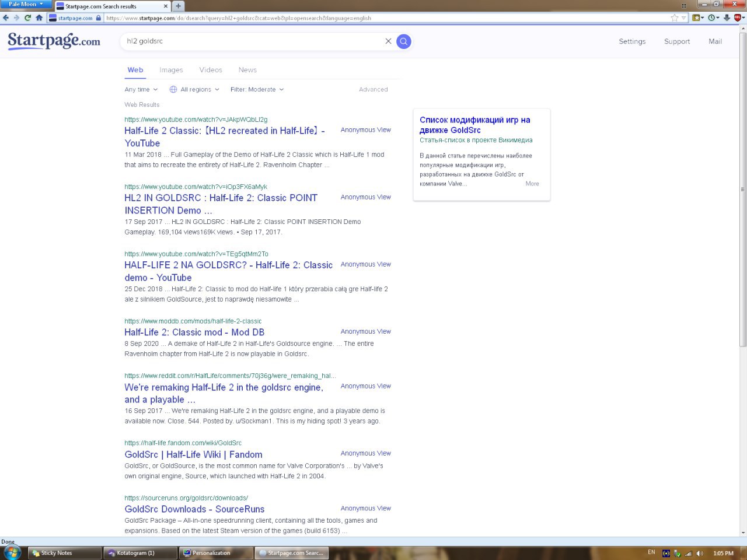The width and height of the screenshot is (747, 560).
Task: Expand the Adblock icon dropdown arrow
Action: coord(743,18)
